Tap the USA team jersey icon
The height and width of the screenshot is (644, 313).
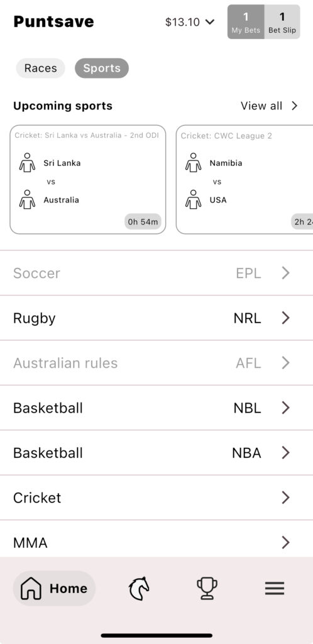coord(193,199)
